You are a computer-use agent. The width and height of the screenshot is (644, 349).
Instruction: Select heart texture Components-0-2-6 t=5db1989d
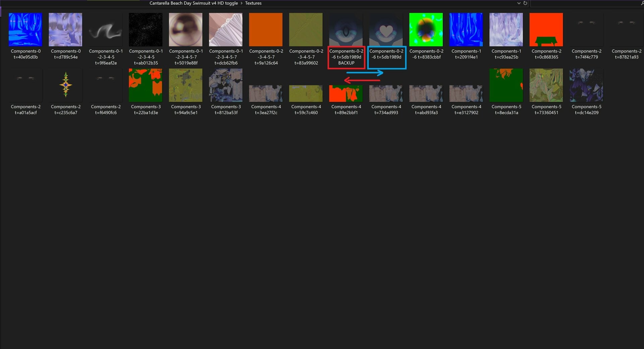[x=386, y=30]
